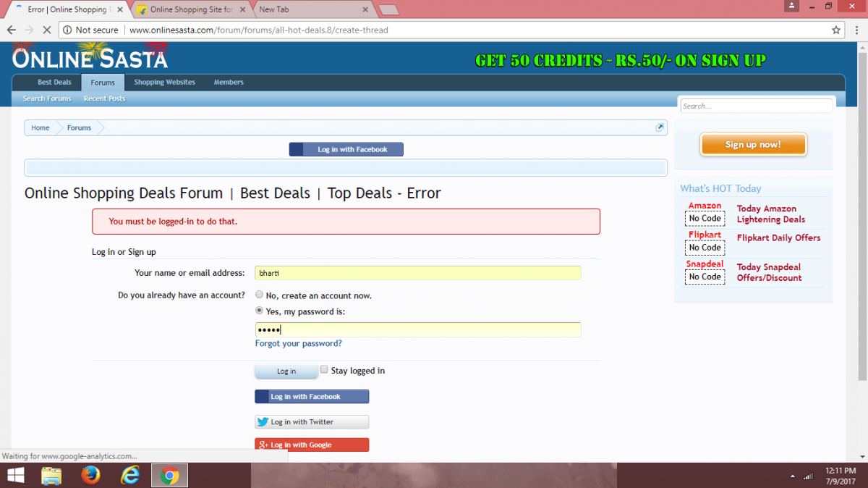This screenshot has height=488, width=868.
Task: Stop loading the current page
Action: tap(46, 30)
